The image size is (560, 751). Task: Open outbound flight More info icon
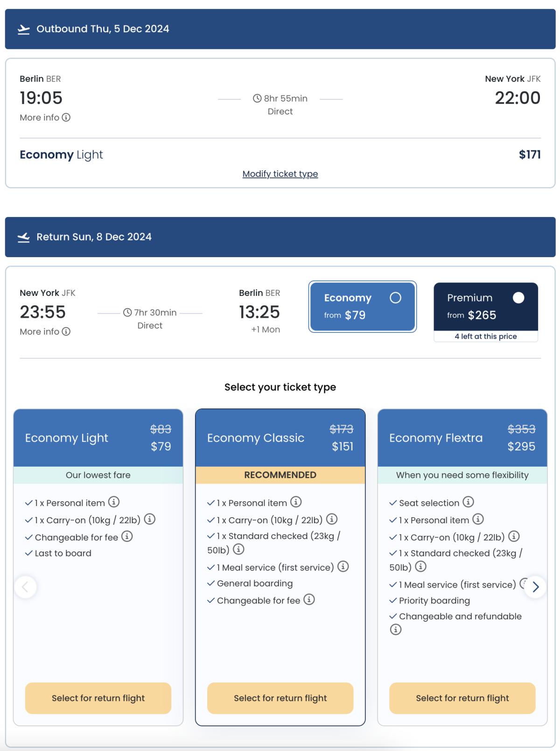coord(66,117)
